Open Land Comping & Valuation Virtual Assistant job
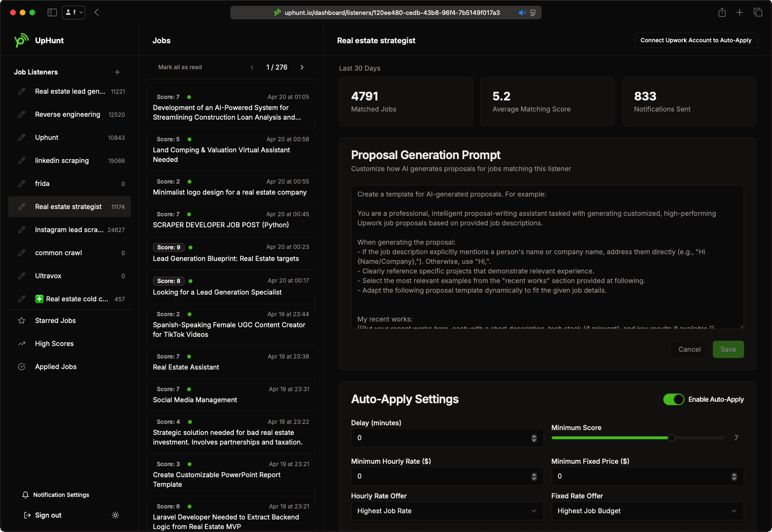This screenshot has height=532, width=772. point(231,150)
